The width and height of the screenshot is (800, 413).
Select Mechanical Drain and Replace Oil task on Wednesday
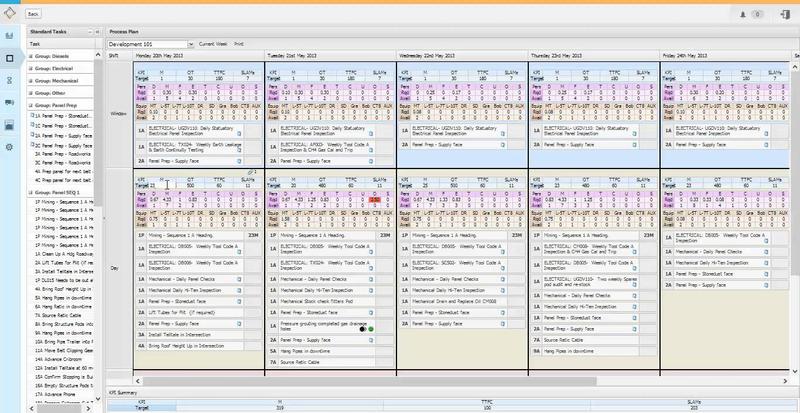[462, 302]
